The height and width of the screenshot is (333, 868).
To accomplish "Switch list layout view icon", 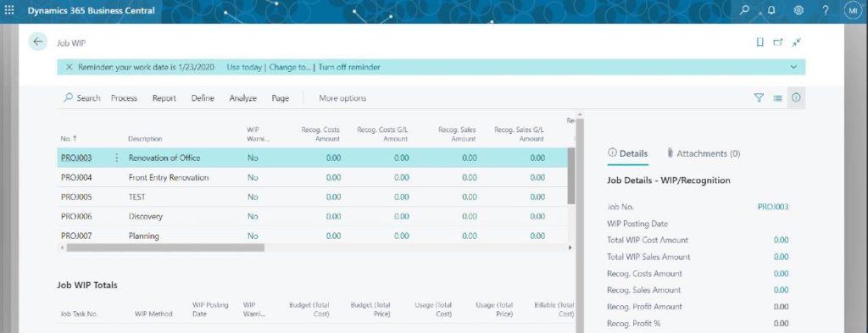I will click(778, 98).
